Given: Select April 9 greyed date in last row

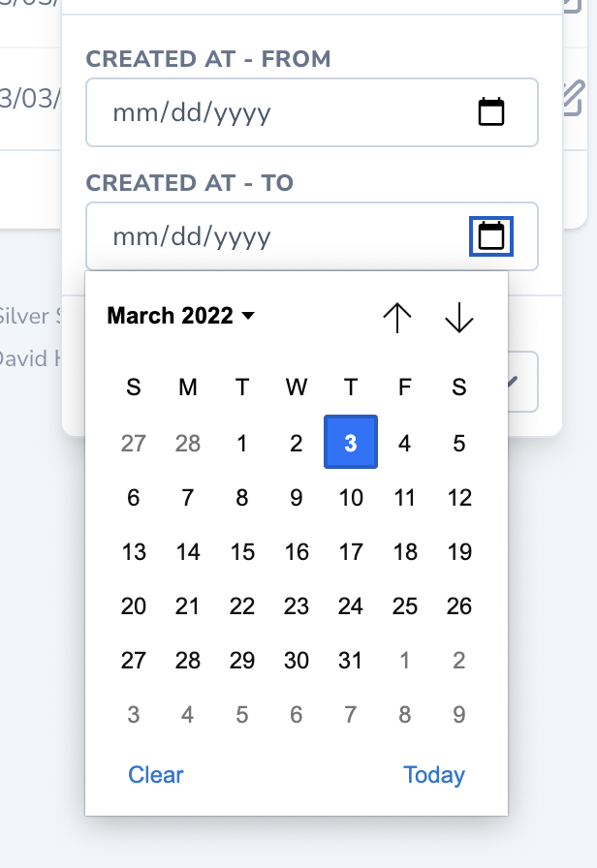Looking at the screenshot, I should pyautogui.click(x=459, y=715).
